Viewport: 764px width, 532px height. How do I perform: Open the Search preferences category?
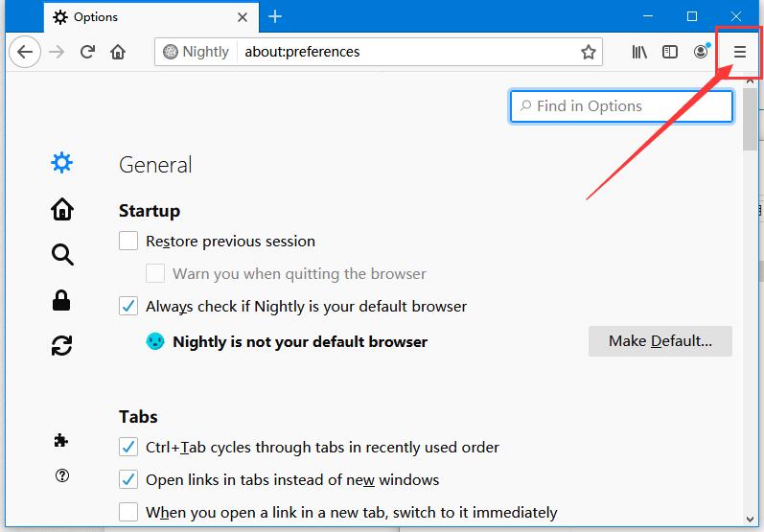point(62,254)
